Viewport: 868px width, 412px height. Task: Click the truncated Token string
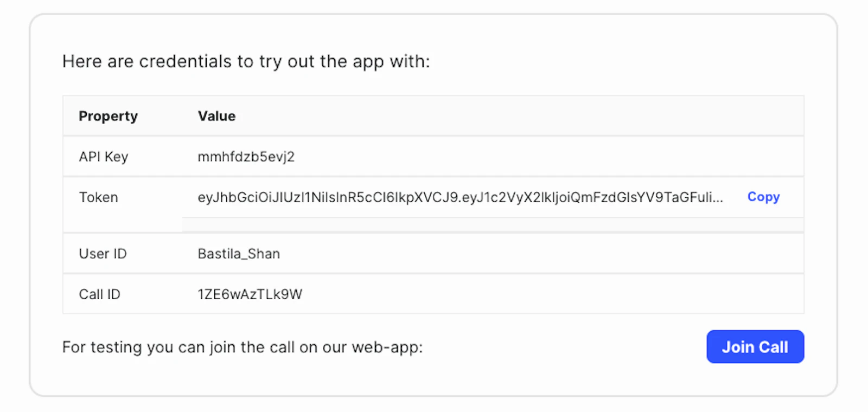(x=460, y=197)
